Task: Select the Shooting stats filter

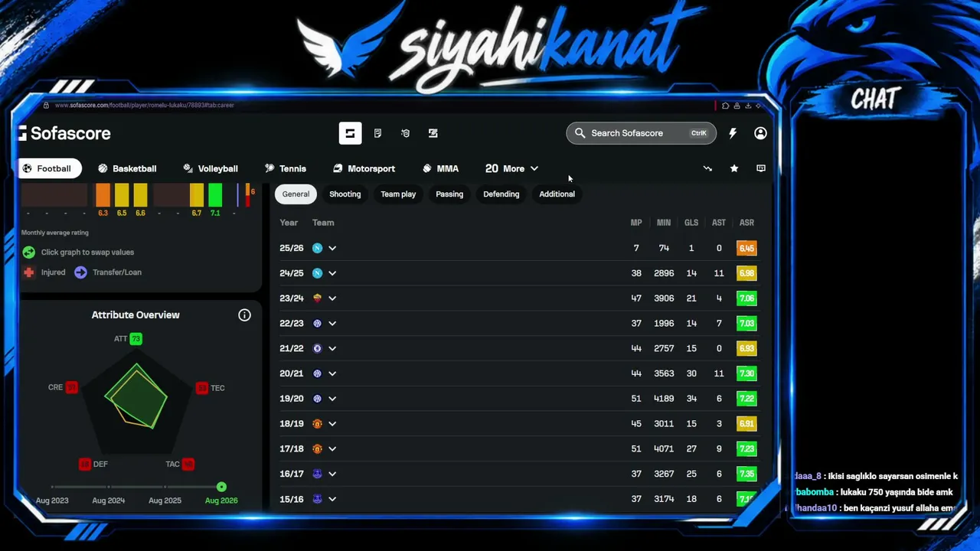Action: [x=345, y=194]
